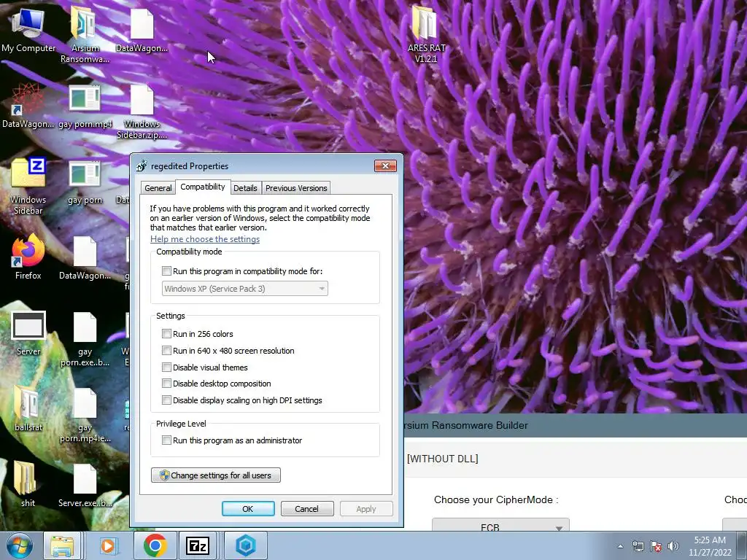Check Run this program as an administrator
Viewport: 747px width, 560px height.
(x=166, y=440)
